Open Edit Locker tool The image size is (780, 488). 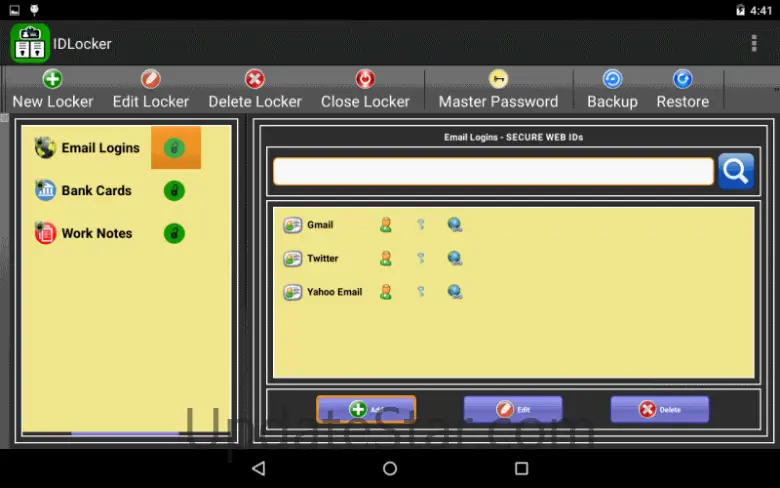point(151,90)
